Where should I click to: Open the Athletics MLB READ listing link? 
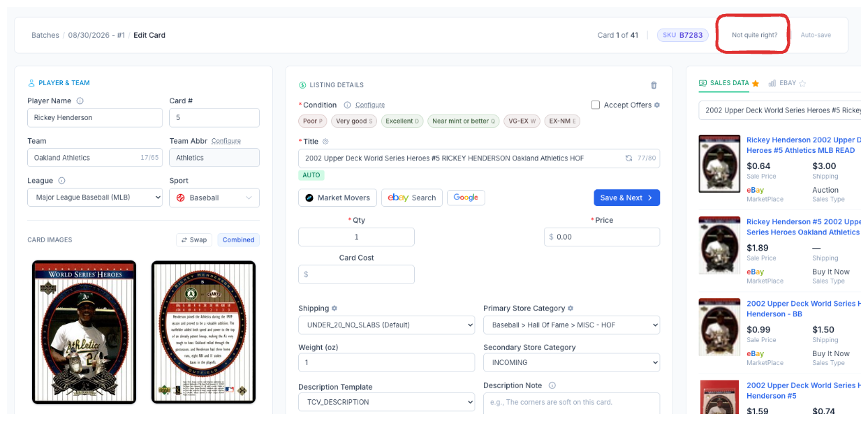[804, 145]
